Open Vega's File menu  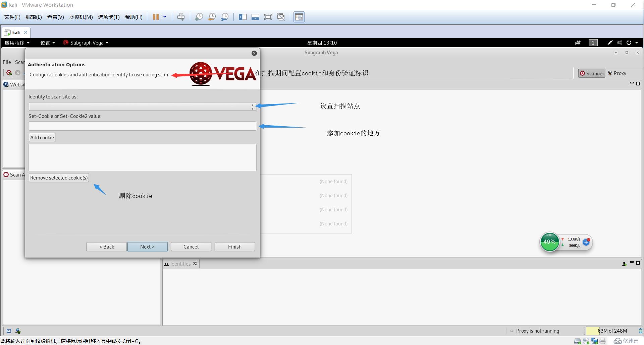[x=7, y=62]
